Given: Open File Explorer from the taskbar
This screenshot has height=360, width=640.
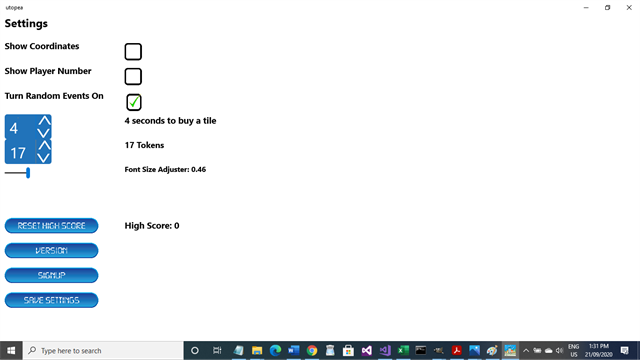Looking at the screenshot, I should click(x=257, y=351).
